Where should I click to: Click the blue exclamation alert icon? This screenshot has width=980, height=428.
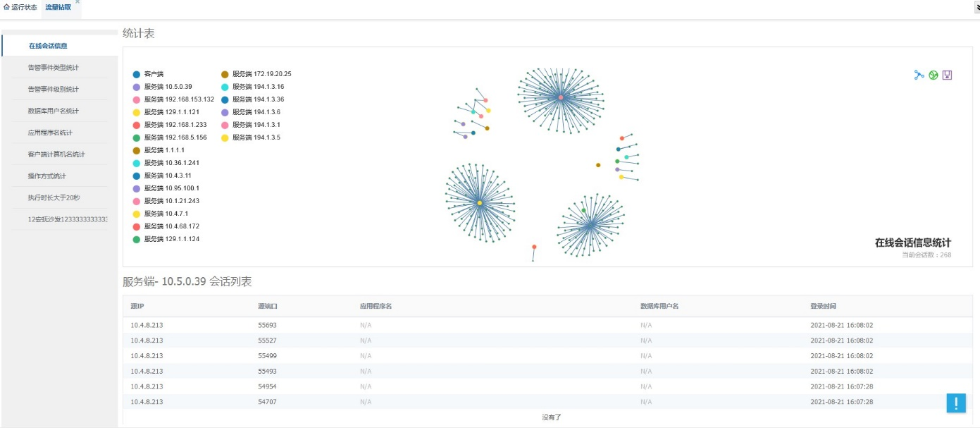pyautogui.click(x=956, y=403)
